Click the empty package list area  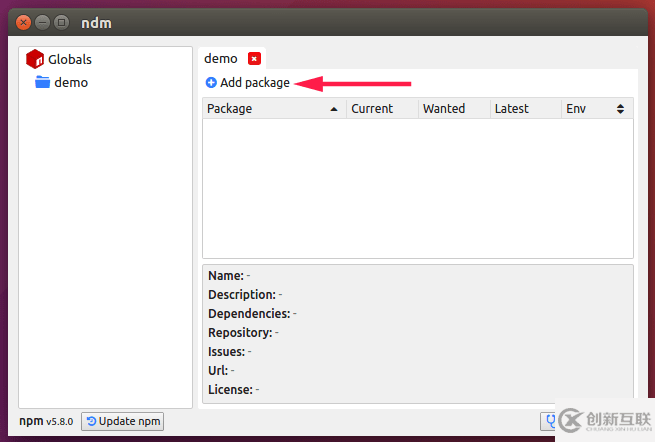[x=417, y=188]
